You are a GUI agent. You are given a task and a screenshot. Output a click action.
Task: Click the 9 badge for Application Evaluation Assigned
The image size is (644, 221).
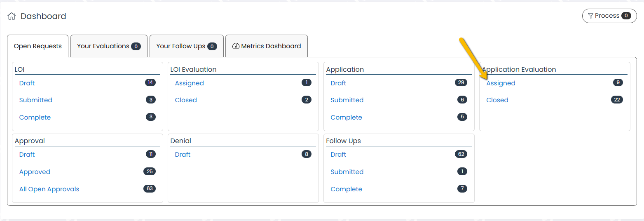pos(618,82)
